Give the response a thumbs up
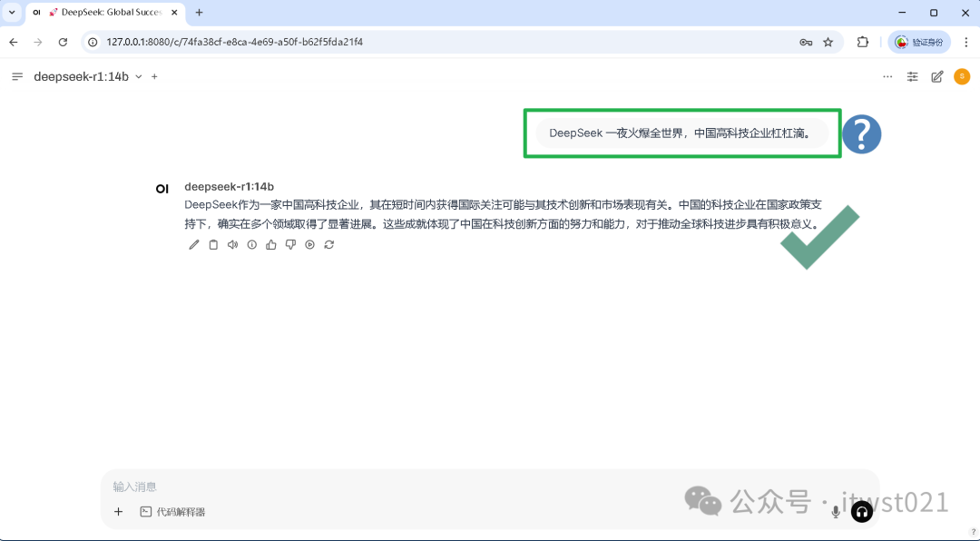The width and height of the screenshot is (980, 541). click(x=270, y=244)
